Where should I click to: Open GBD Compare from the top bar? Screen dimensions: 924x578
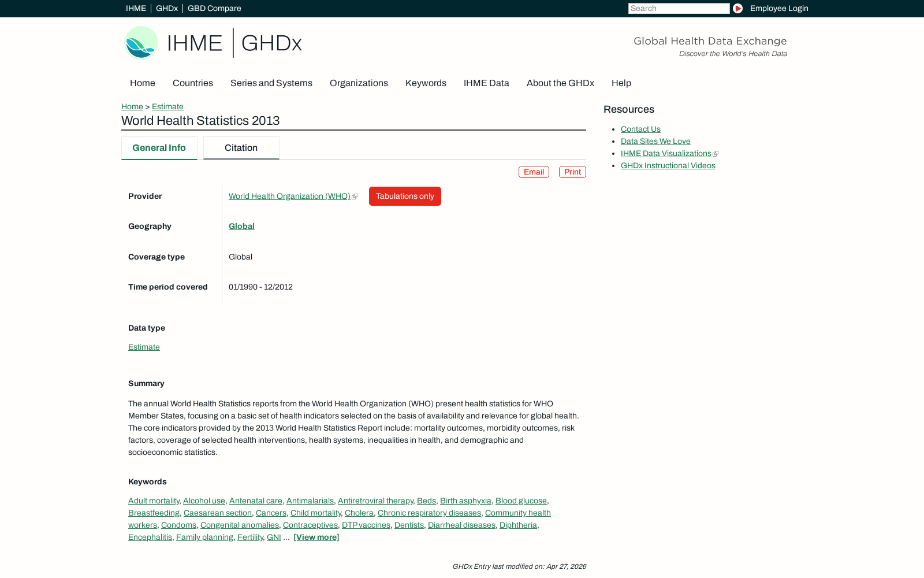(x=214, y=8)
